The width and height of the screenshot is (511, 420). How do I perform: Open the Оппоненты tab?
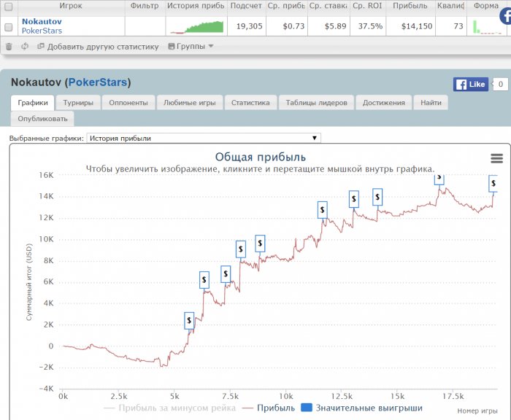tap(128, 103)
